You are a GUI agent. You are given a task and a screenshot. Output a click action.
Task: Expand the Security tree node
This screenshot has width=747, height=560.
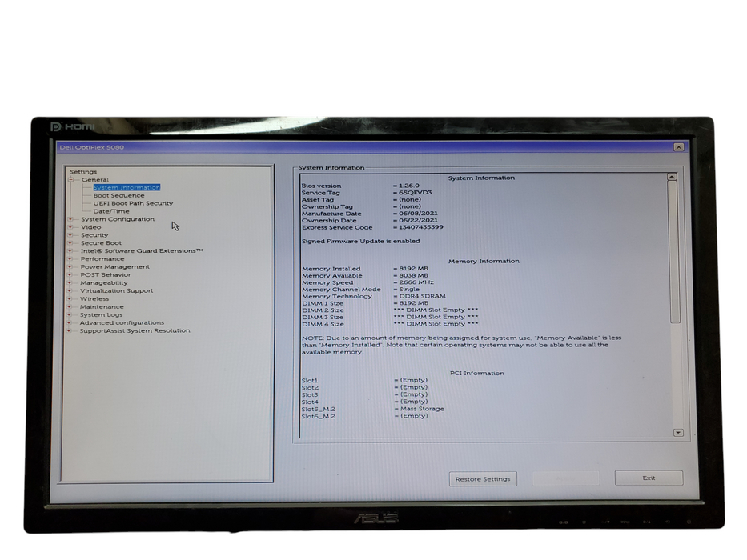[70, 234]
